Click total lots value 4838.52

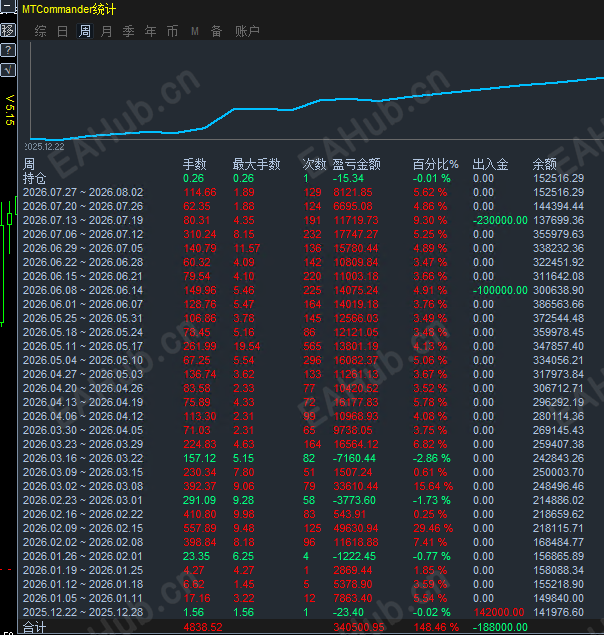203,628
